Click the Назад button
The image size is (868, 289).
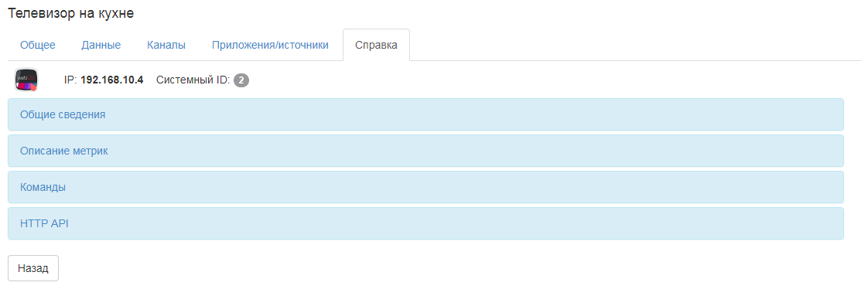tap(33, 269)
